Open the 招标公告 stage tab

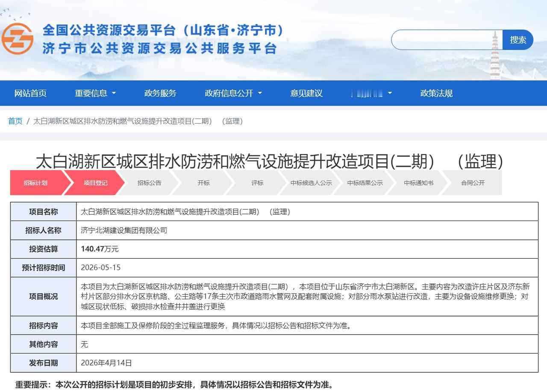tap(150, 183)
